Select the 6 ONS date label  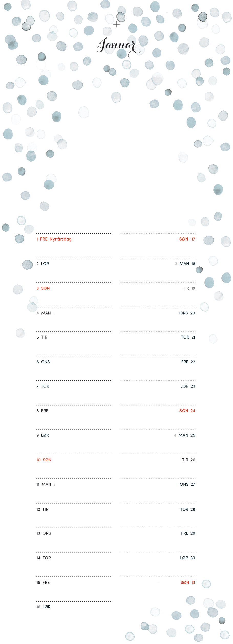[x=43, y=362]
